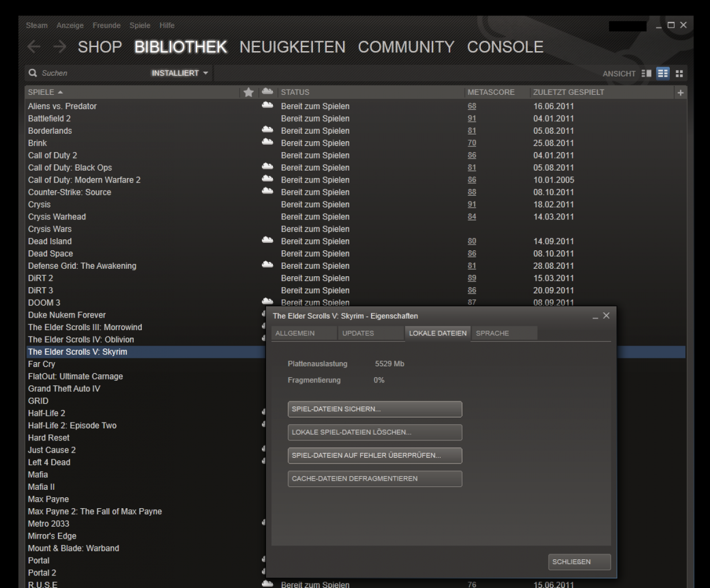This screenshot has height=588, width=710.
Task: Open the Freunde menu
Action: [106, 25]
